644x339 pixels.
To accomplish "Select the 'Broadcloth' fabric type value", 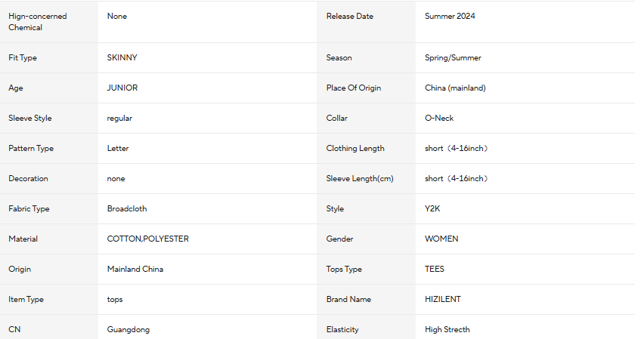I will pyautogui.click(x=127, y=209).
